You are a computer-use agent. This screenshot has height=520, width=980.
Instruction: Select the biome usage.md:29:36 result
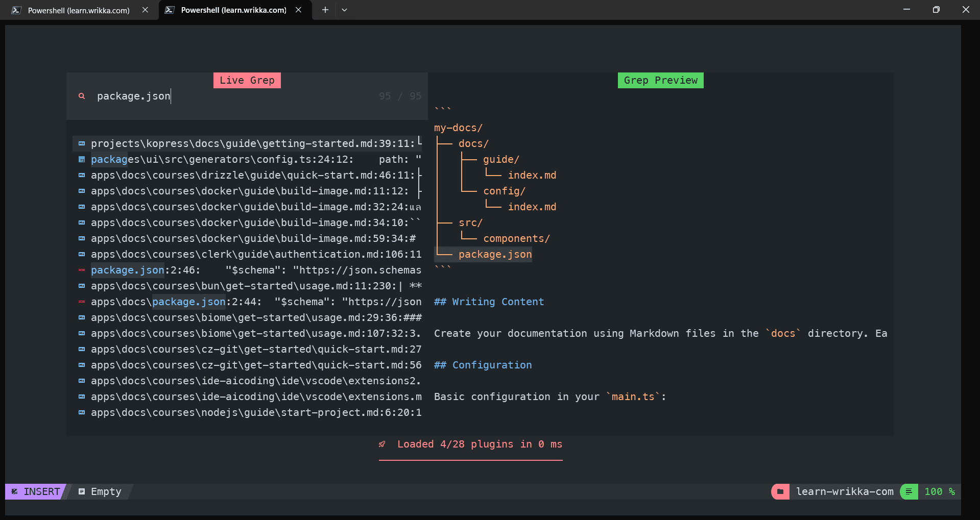click(247, 317)
